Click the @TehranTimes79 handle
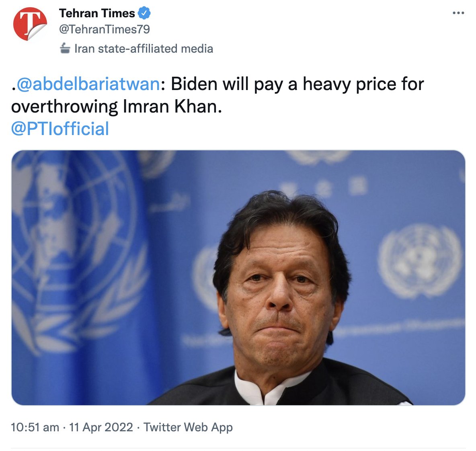 coord(105,29)
